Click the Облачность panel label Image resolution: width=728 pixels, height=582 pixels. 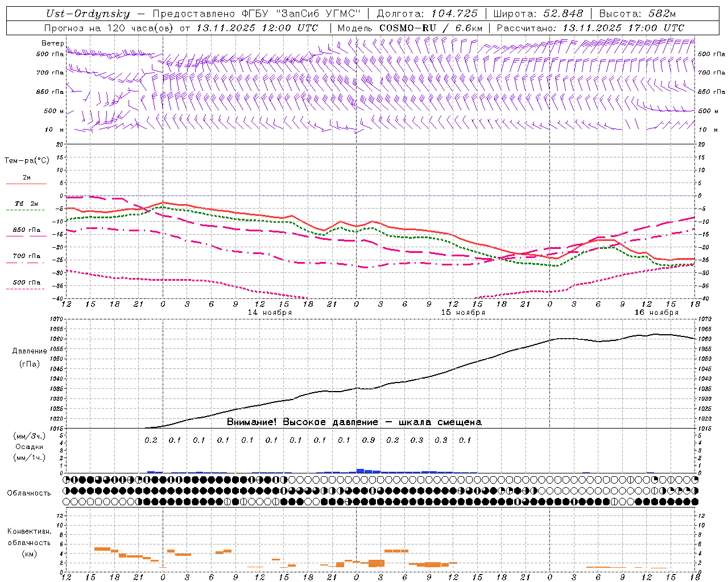tap(29, 493)
